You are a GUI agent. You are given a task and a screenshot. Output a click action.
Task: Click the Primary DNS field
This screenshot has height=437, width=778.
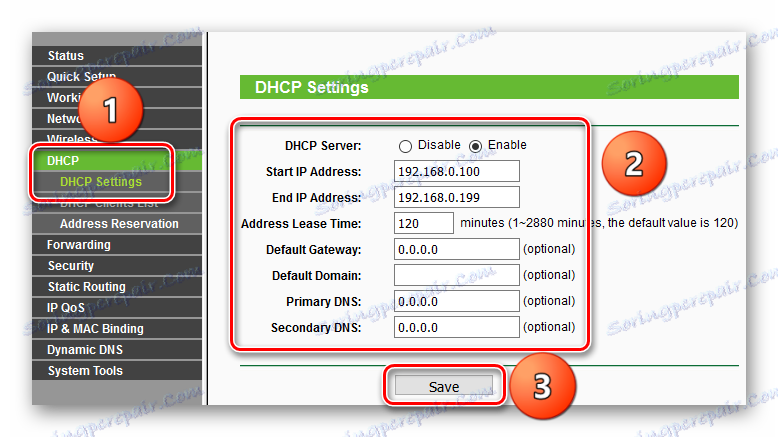point(457,301)
